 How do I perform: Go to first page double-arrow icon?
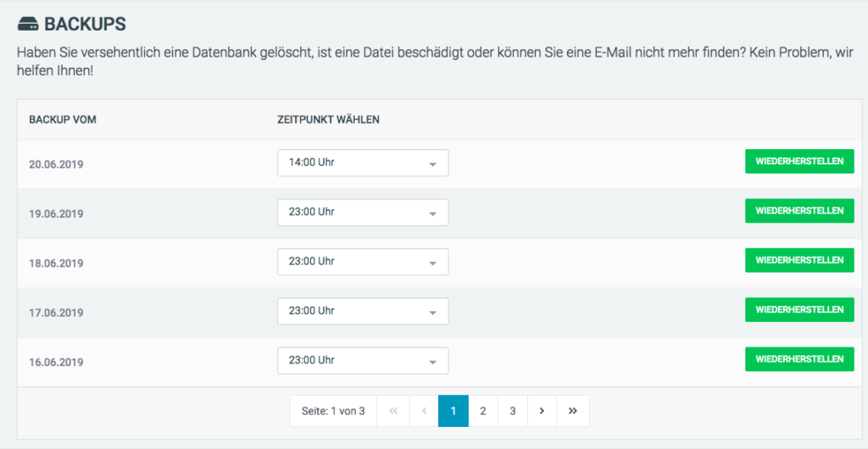point(393,411)
